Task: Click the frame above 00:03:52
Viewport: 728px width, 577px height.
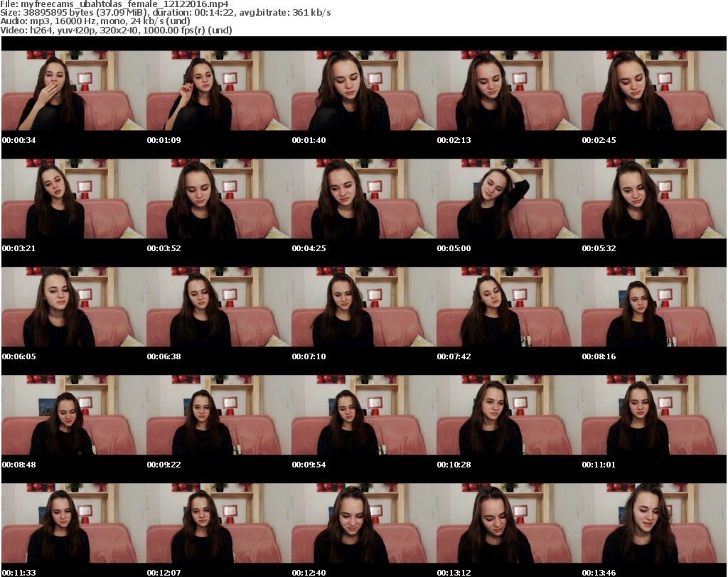Action: (x=219, y=198)
